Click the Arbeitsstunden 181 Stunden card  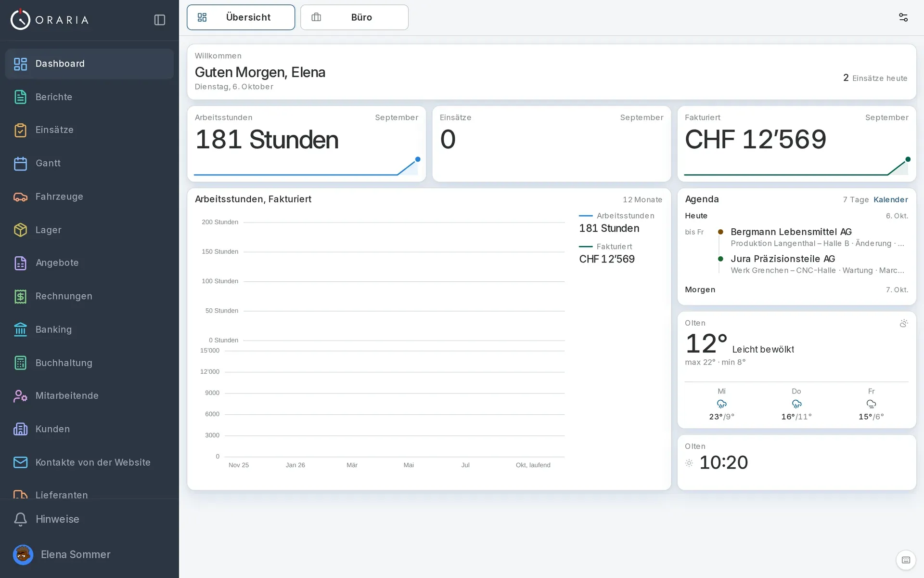(307, 144)
